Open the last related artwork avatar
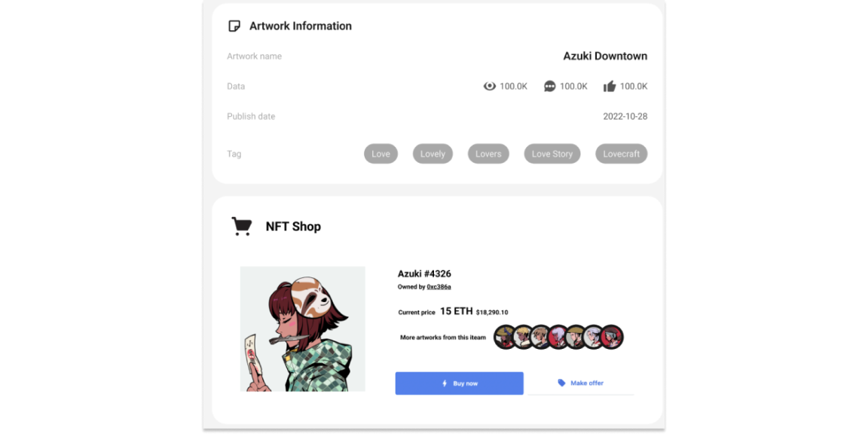The height and width of the screenshot is (434, 868). click(613, 337)
